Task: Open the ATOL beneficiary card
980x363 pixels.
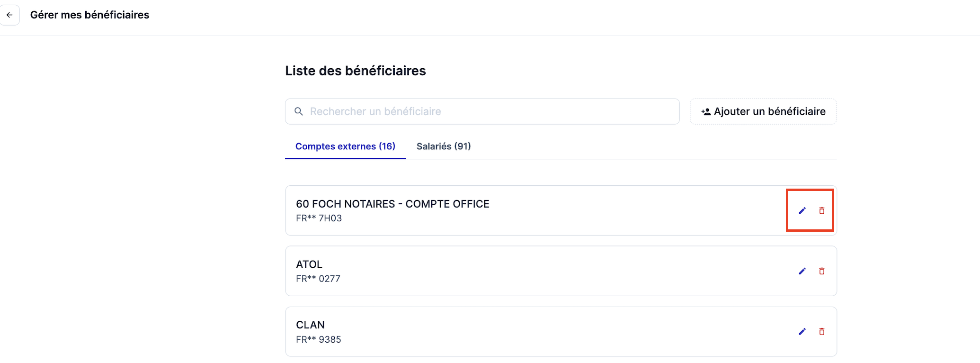Action: coord(561,271)
